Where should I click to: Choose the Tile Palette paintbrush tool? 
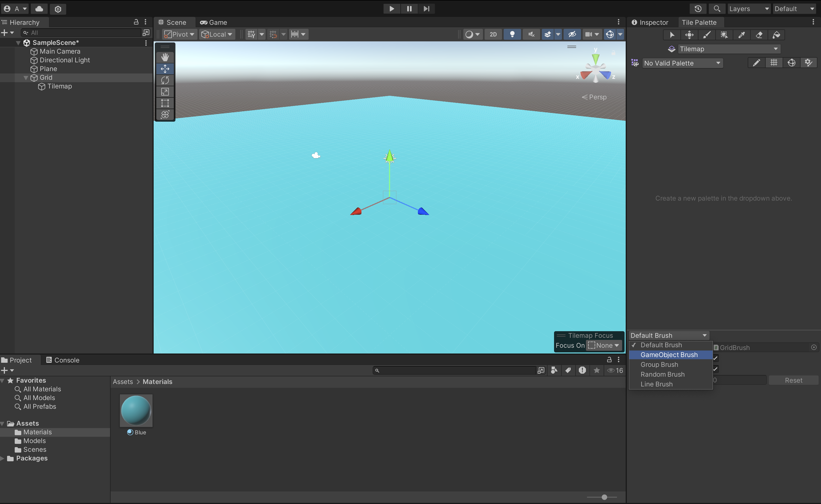pos(707,35)
